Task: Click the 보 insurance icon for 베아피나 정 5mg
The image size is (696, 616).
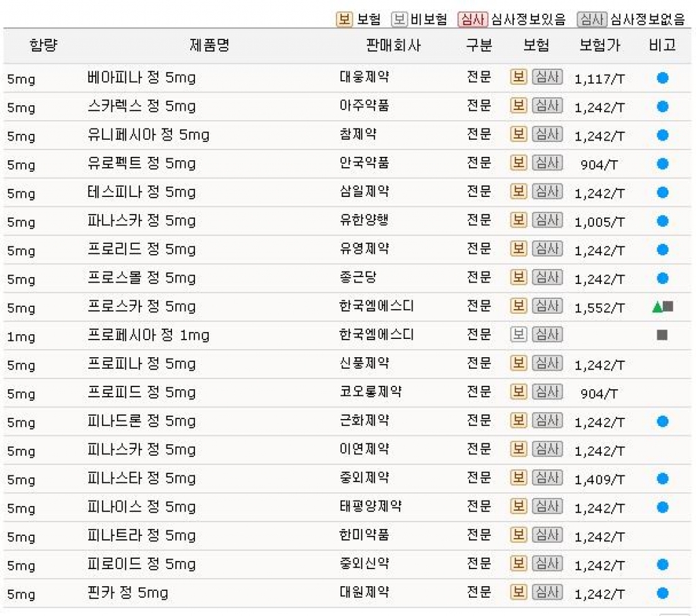Action: [x=519, y=77]
